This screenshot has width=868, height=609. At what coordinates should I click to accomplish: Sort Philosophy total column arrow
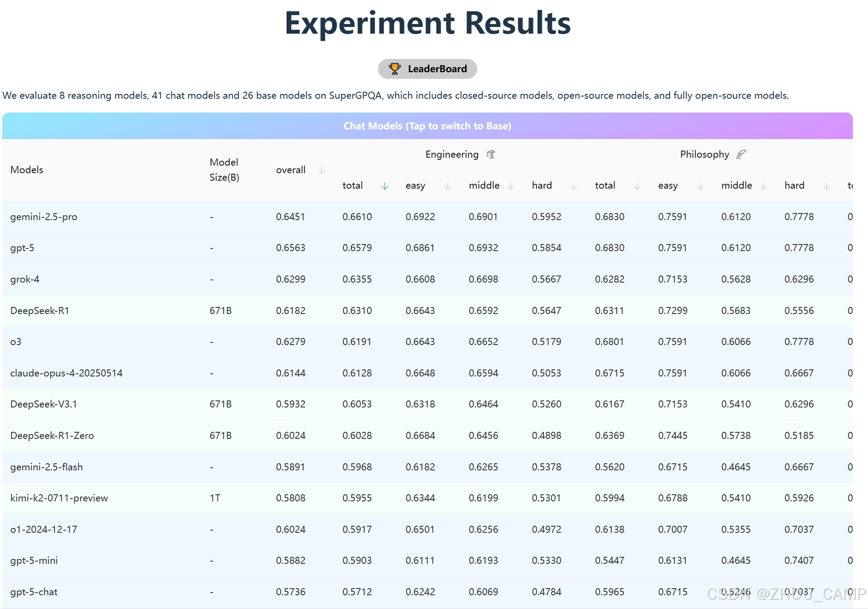point(637,186)
